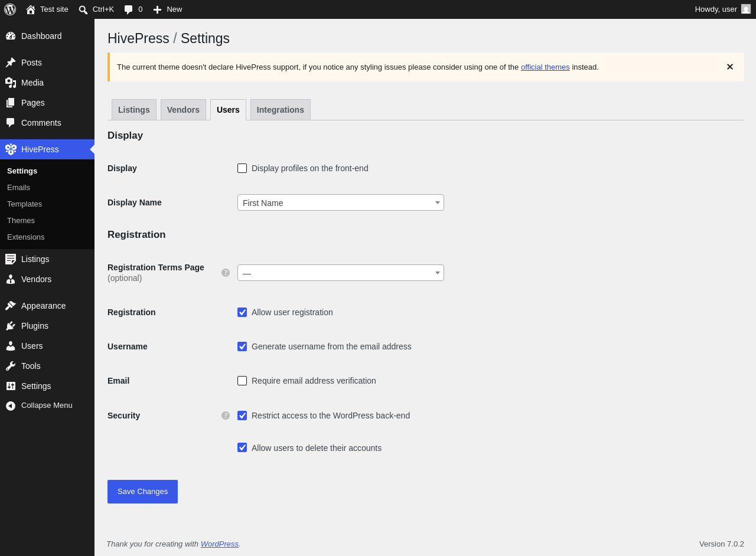Click the New label in admin bar
This screenshot has width=756, height=556.
pyautogui.click(x=174, y=9)
